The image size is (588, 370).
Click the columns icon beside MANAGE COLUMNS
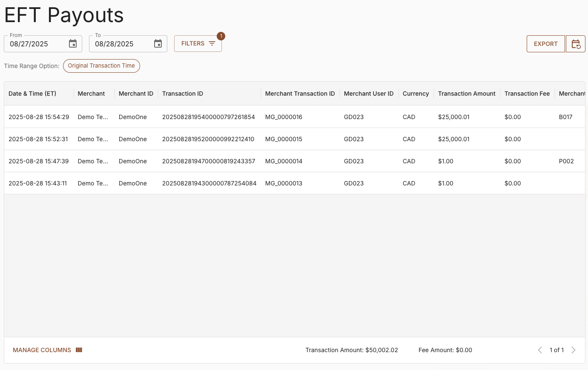point(79,350)
